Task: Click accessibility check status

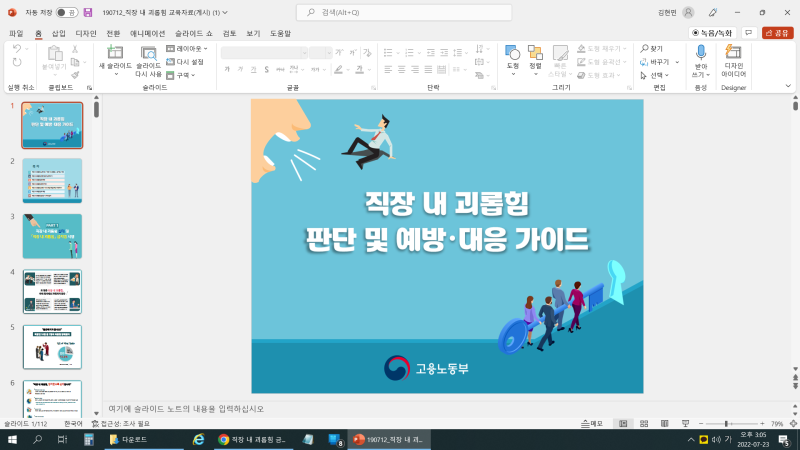Action: (x=121, y=423)
